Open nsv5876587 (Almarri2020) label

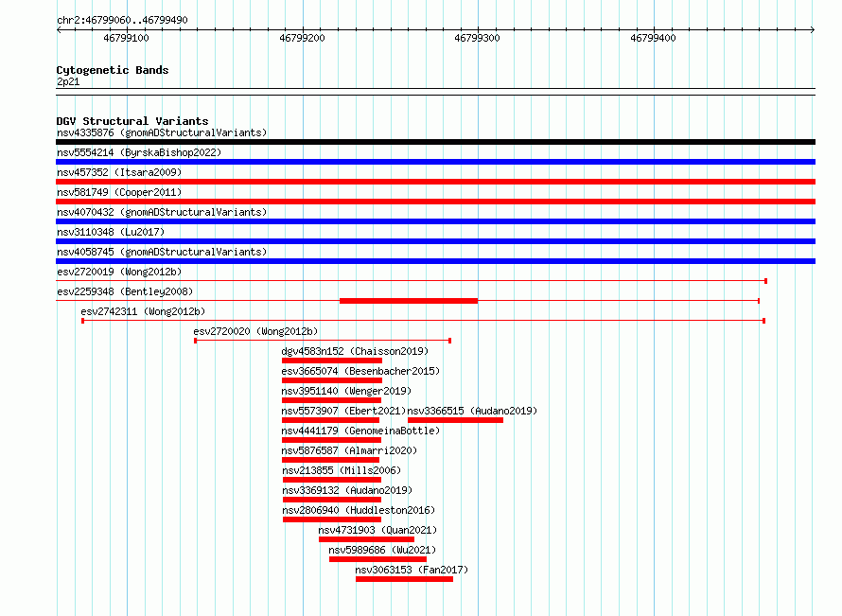point(350,450)
